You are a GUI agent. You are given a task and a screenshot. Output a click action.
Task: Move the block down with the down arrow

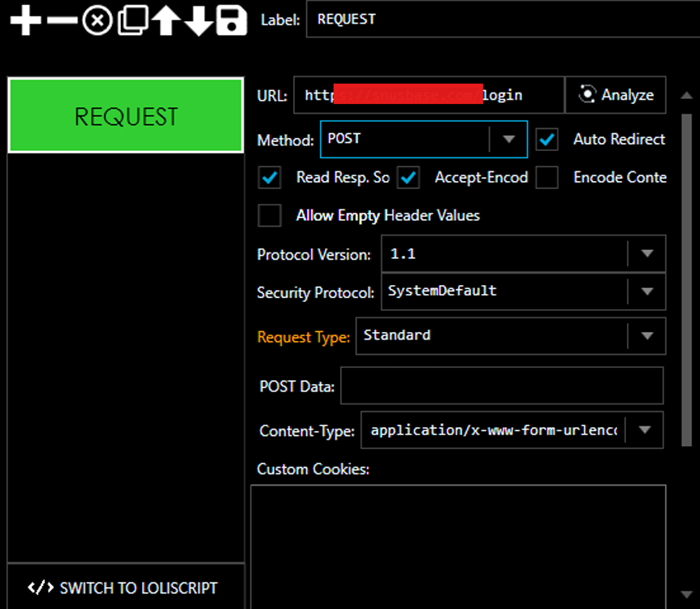tap(199, 20)
